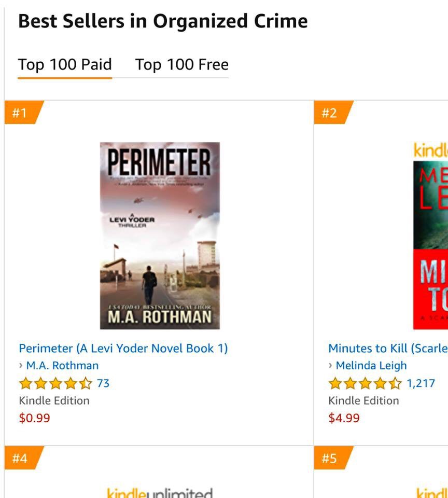
Task: Click the kindleunlimited logo under rank #4
Action: 159,493
